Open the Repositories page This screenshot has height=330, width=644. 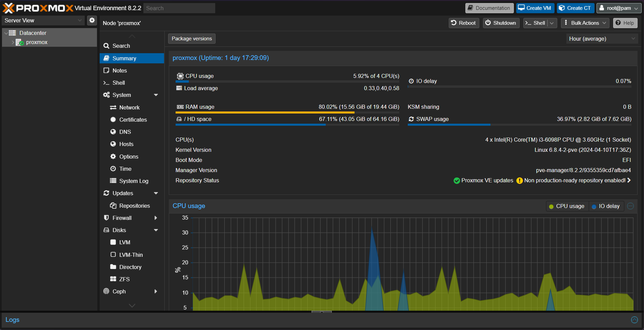coord(132,206)
